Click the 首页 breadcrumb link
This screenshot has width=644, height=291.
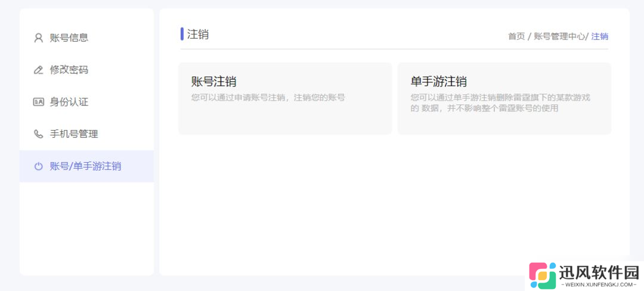[x=516, y=36]
